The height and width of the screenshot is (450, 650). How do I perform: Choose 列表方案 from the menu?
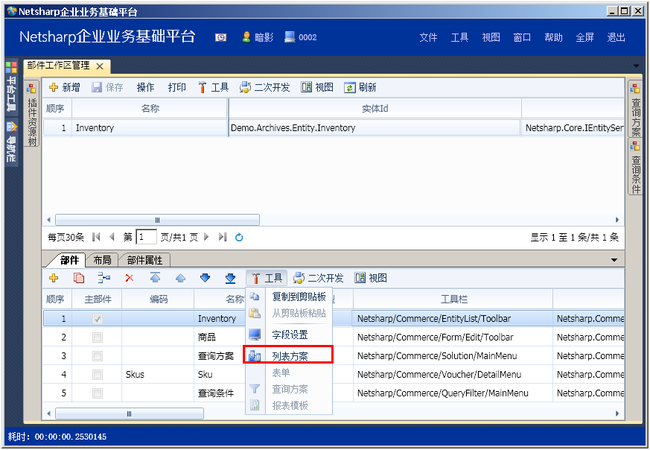(289, 356)
